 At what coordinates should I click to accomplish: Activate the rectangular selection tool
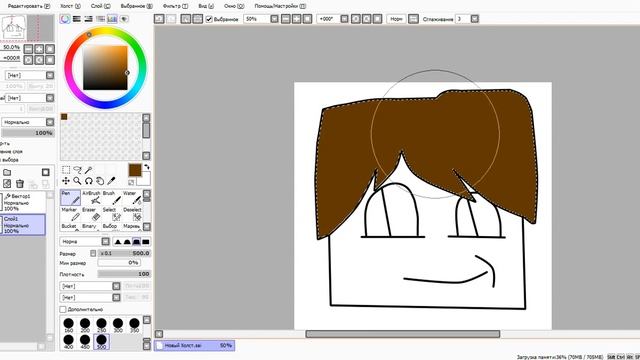66,169
